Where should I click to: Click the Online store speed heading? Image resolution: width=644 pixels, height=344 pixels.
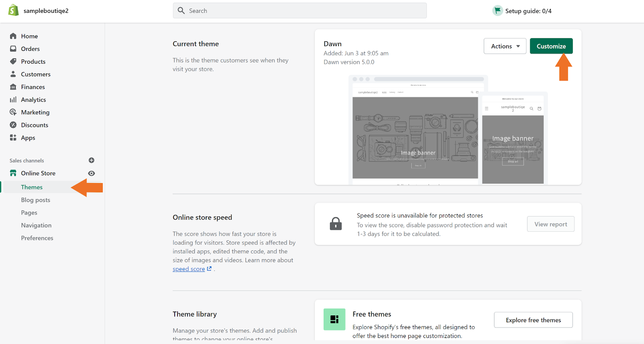(202, 217)
